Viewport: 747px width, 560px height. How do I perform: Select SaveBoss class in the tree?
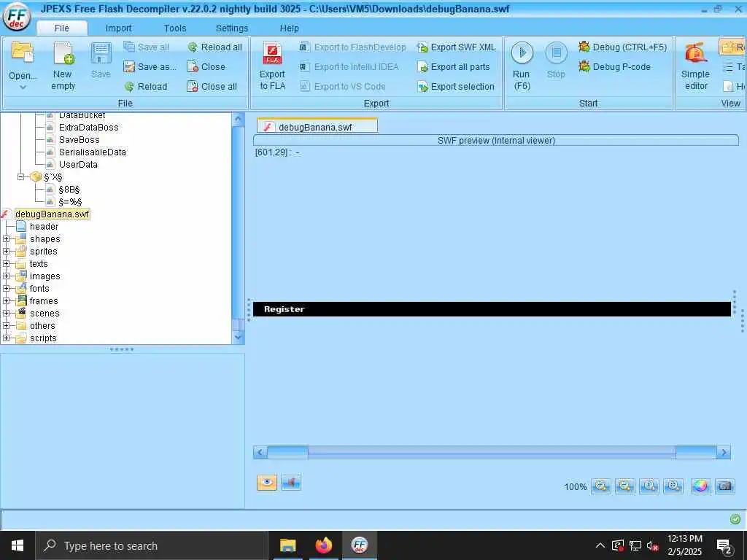click(x=79, y=139)
